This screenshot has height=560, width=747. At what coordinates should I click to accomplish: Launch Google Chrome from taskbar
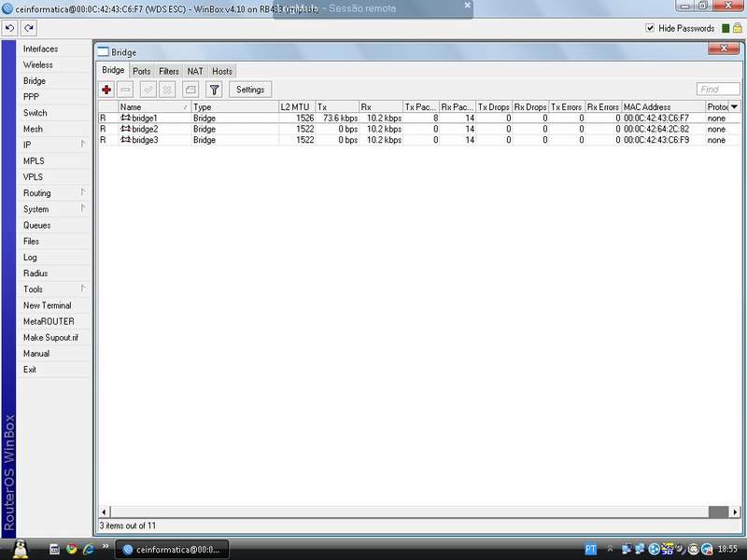tap(72, 549)
